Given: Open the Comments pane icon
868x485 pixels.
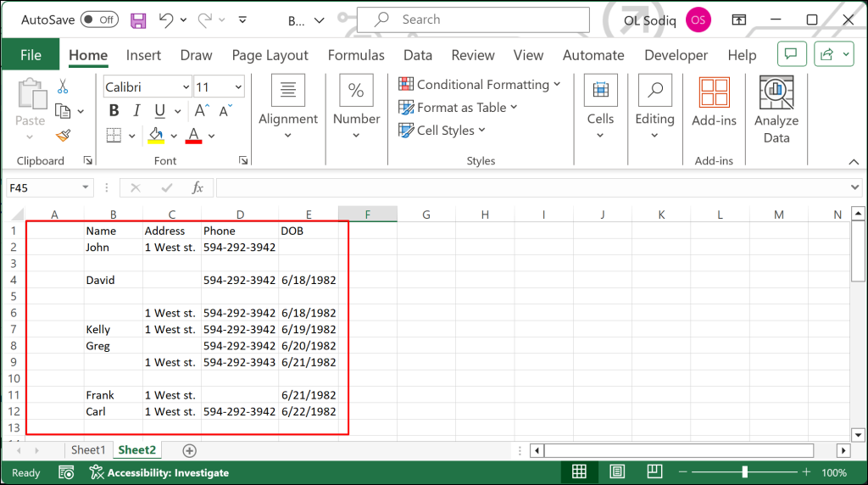Looking at the screenshot, I should [792, 53].
